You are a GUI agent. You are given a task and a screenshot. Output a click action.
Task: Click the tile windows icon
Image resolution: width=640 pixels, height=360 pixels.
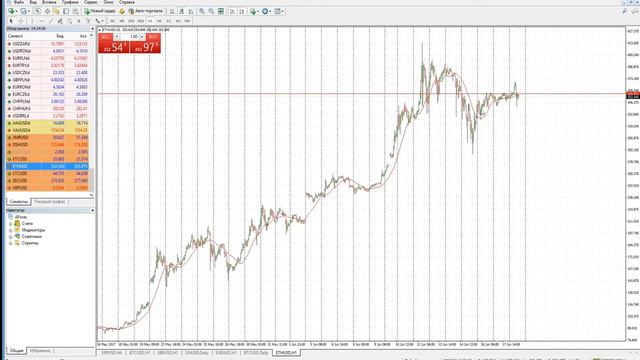[x=221, y=11]
